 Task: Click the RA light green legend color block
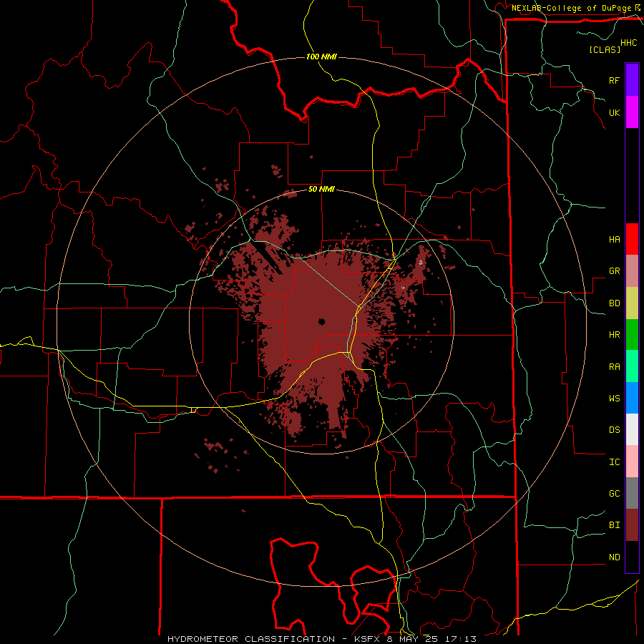coord(632,366)
